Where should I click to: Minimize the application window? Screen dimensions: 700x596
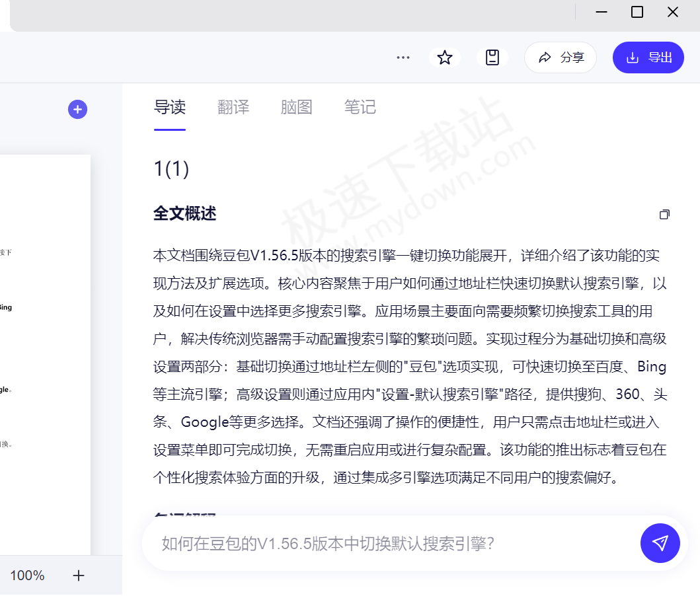coord(601,12)
